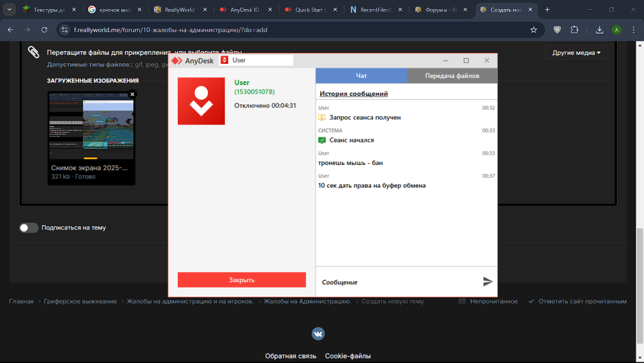Switch to the Чат tab in AnyDesk
Viewport: 644px width, 363px height.
(x=361, y=75)
